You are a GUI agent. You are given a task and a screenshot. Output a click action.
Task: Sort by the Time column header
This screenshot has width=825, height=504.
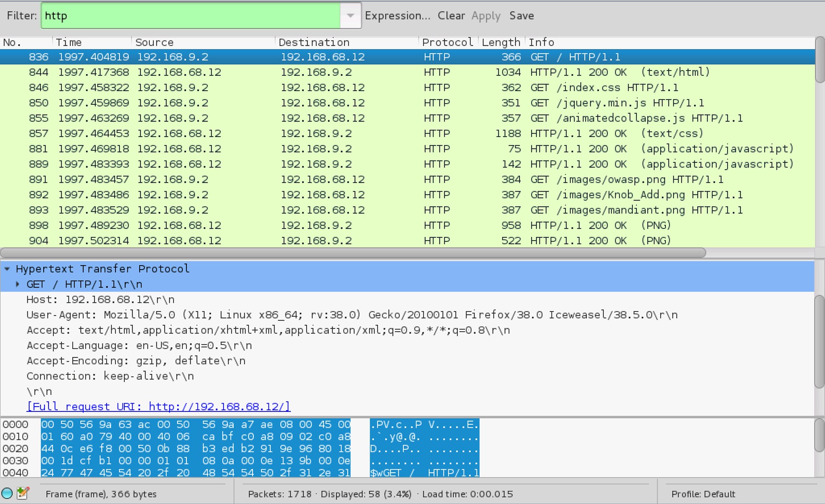(x=69, y=42)
